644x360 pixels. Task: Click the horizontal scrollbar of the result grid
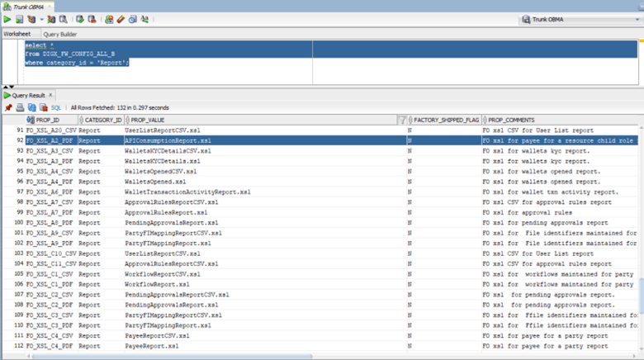173,357
